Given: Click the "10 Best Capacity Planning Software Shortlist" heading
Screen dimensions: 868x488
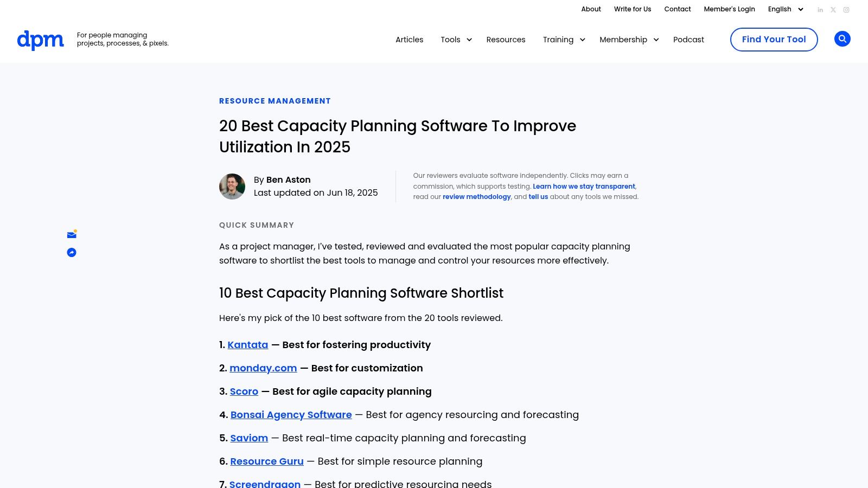Looking at the screenshot, I should (x=361, y=293).
